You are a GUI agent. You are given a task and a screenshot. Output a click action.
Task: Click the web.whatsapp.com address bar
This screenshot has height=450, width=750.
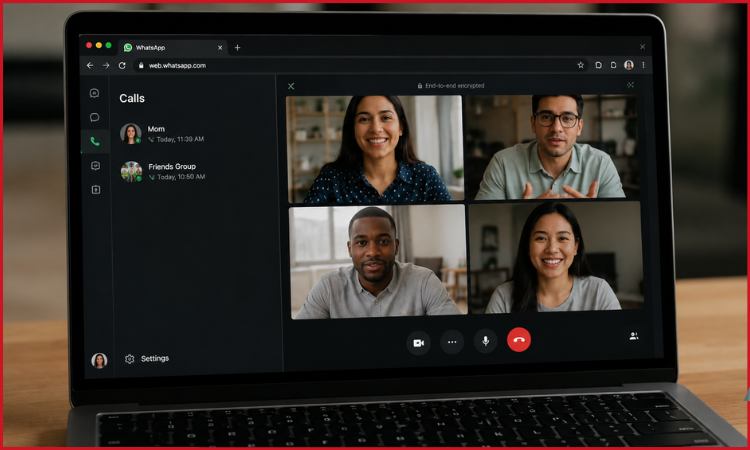point(354,66)
